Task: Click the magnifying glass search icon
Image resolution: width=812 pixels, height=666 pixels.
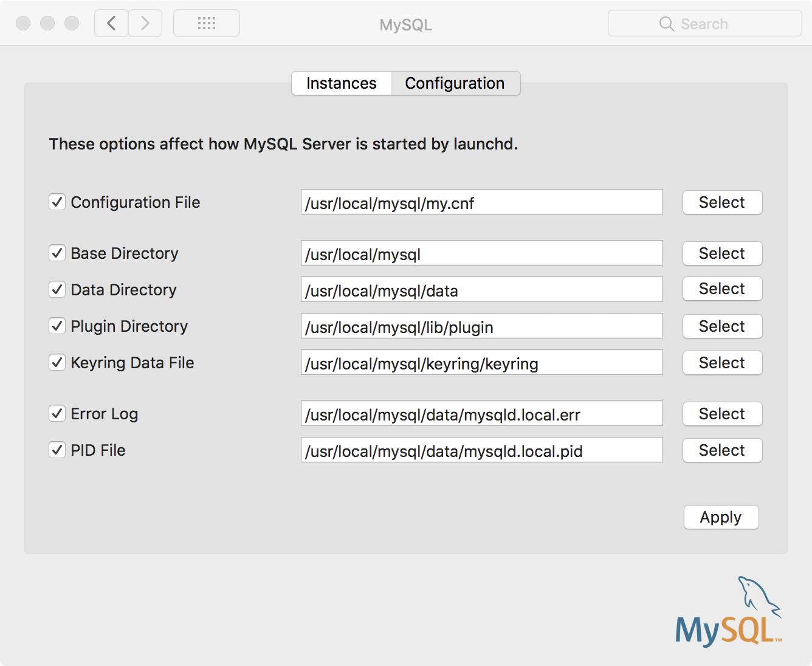Action: click(x=667, y=24)
